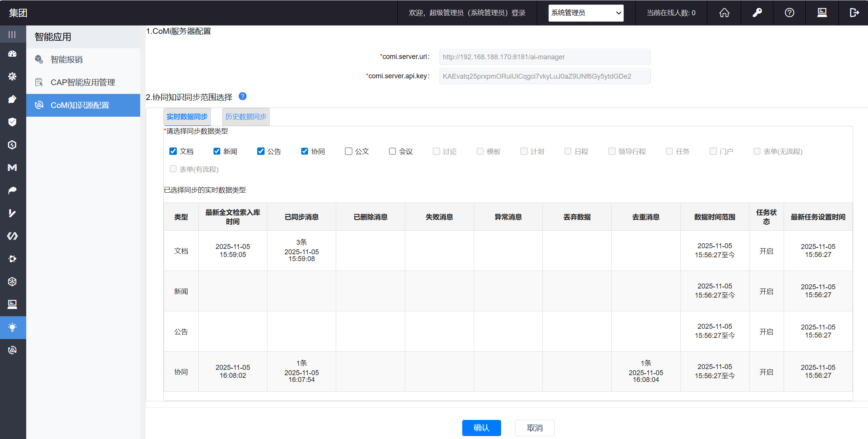The width and height of the screenshot is (868, 439).
Task: Open the shield icon in left sidebar
Action: tap(13, 122)
